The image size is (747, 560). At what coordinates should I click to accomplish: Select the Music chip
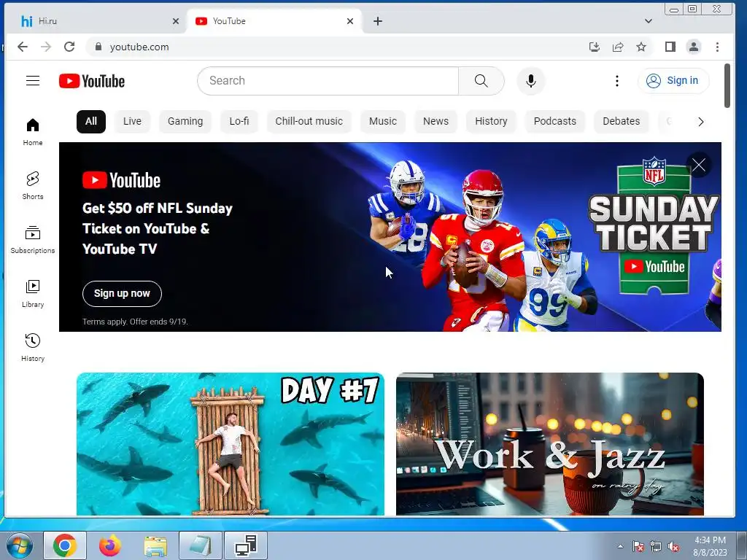(382, 122)
